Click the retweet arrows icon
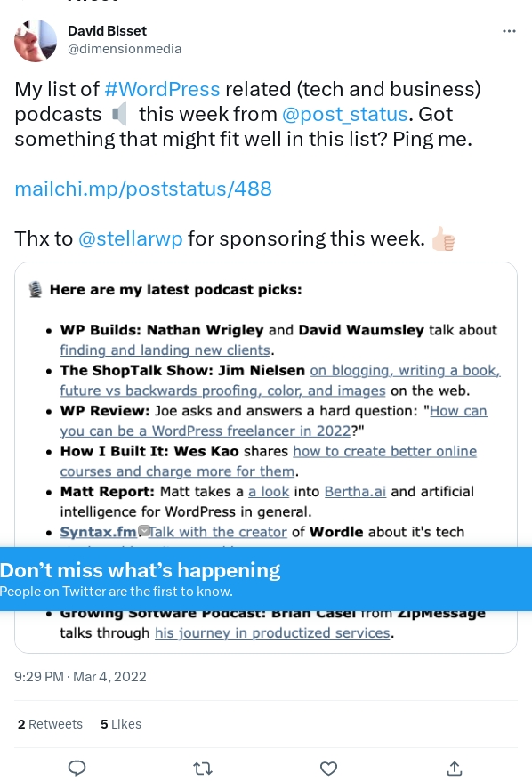532x781 pixels. point(203,768)
